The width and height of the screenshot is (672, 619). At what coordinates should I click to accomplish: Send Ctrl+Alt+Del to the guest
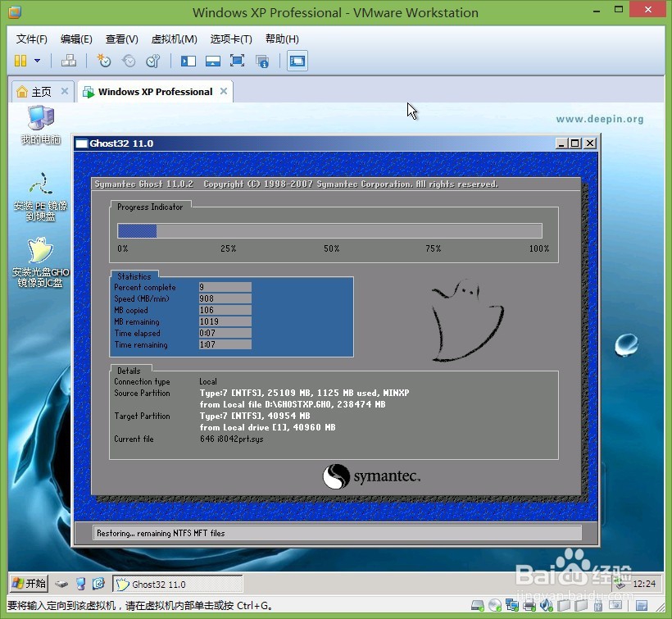pos(69,61)
